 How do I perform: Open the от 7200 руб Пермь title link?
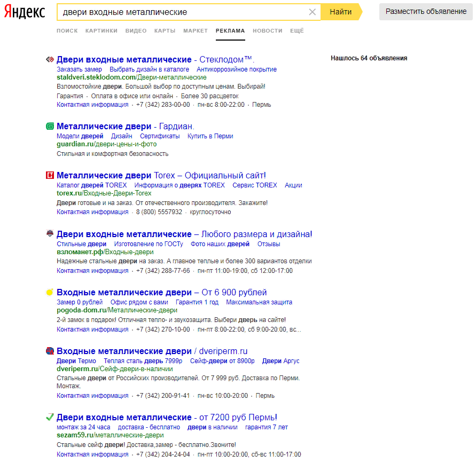coord(167,418)
